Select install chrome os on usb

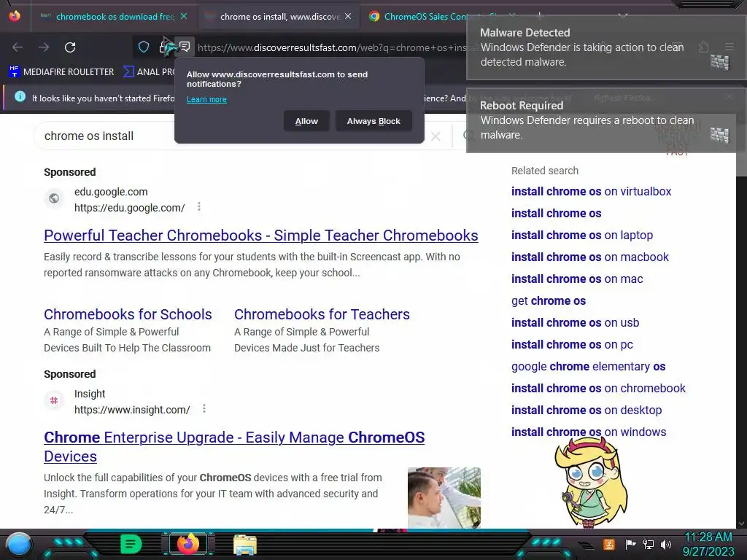point(575,323)
